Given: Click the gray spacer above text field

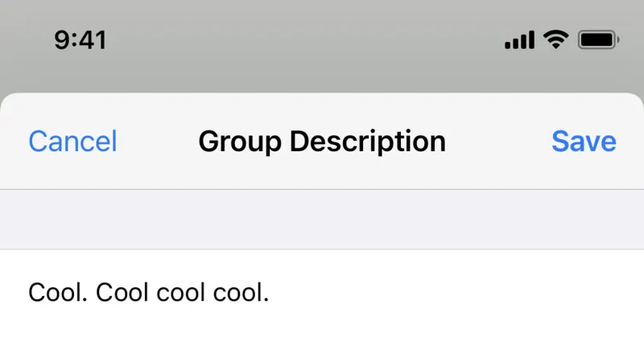Looking at the screenshot, I should click(x=322, y=219).
